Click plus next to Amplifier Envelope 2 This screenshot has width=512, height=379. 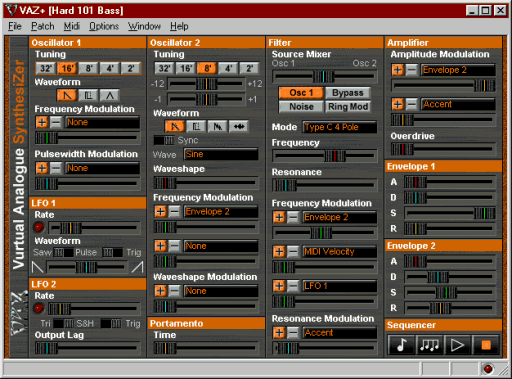pos(398,70)
